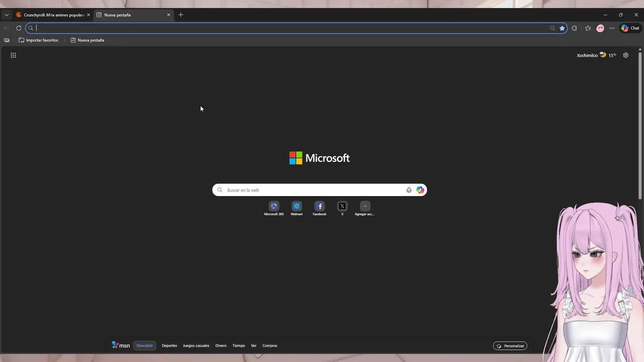Click the favorites bar leftmost icon
This screenshot has width=644, height=362.
(x=7, y=40)
